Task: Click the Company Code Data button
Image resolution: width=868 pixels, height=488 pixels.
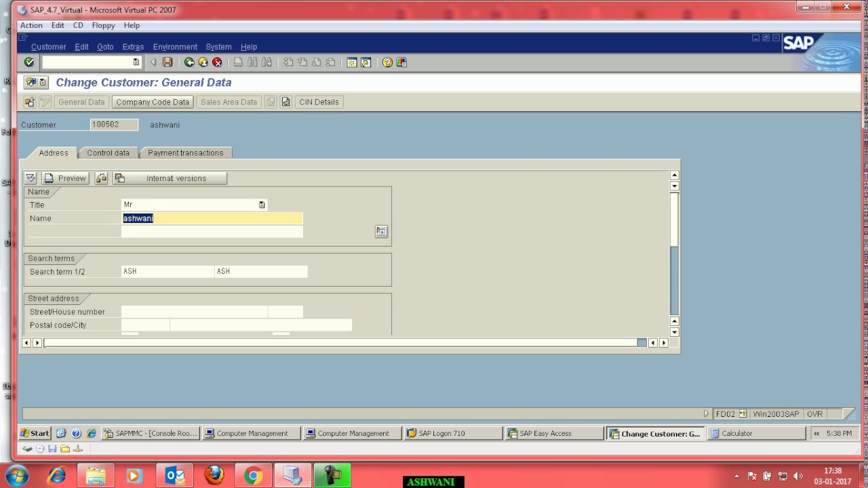Action: [153, 102]
